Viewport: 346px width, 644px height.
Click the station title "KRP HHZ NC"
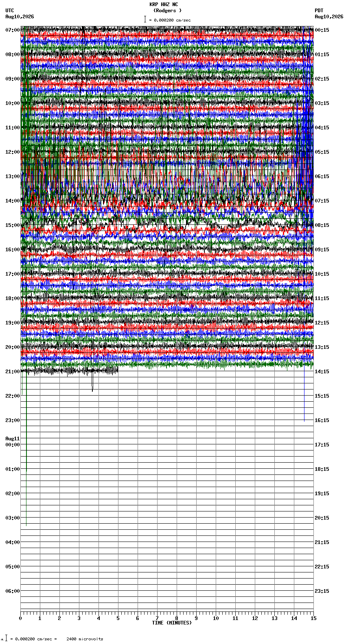coord(164,4)
